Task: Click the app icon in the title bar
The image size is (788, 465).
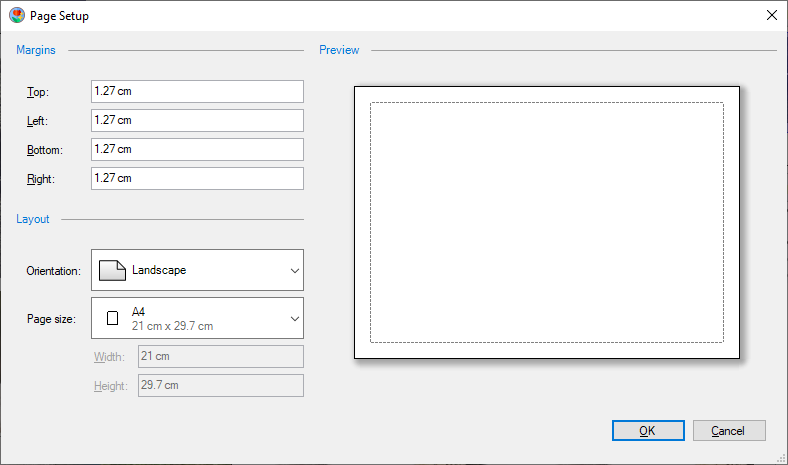Action: tap(16, 15)
